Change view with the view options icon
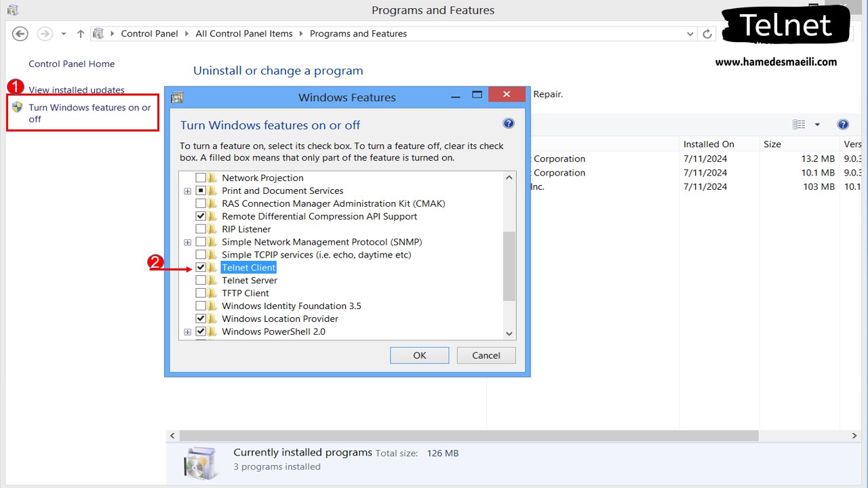 click(800, 125)
